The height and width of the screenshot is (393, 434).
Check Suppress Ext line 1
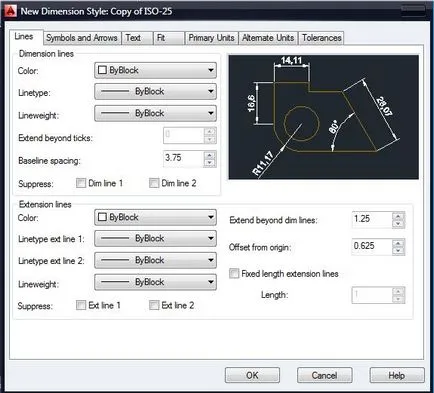coord(81,305)
